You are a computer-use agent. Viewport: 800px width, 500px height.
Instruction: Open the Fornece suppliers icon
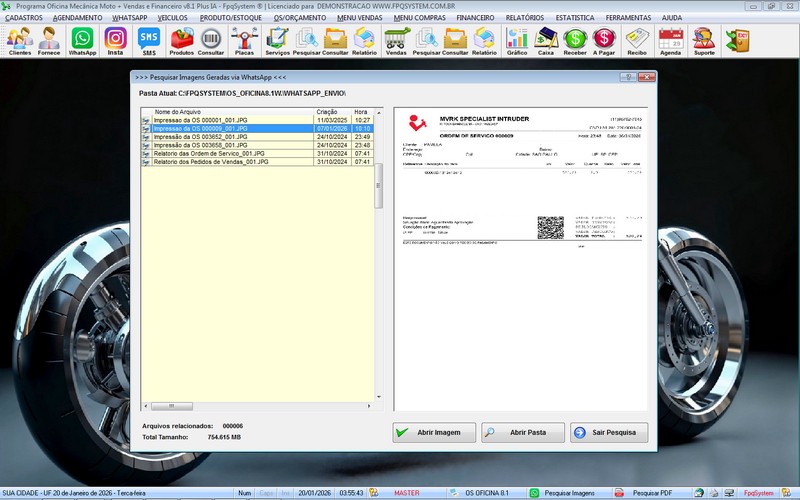(x=49, y=41)
